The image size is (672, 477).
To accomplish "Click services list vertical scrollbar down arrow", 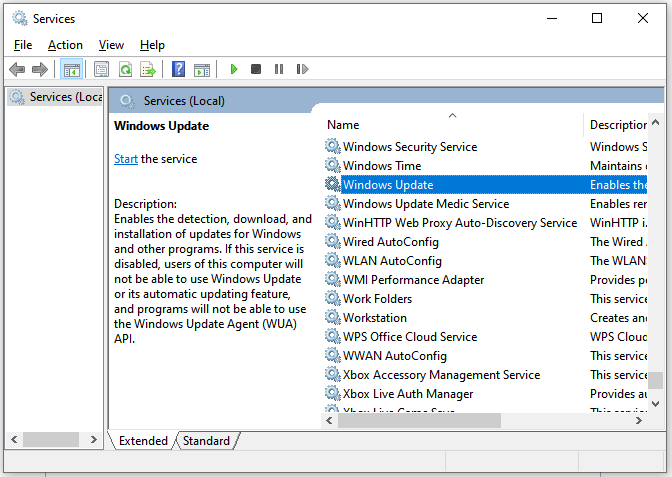I will 655,404.
